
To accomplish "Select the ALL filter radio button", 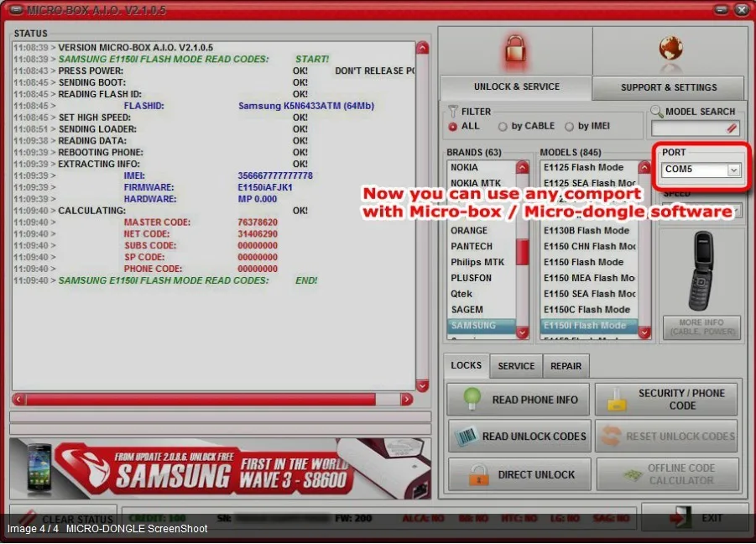I will pyautogui.click(x=453, y=127).
